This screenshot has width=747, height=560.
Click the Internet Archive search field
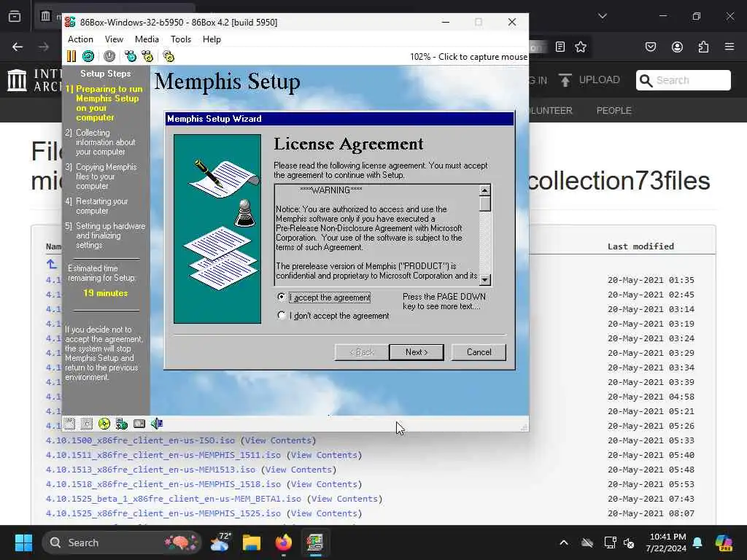coord(683,80)
